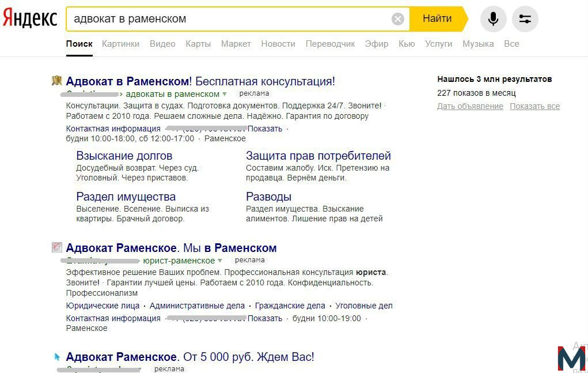Expand dropdown arrow next to адвокаты в раменском

pyautogui.click(x=225, y=94)
